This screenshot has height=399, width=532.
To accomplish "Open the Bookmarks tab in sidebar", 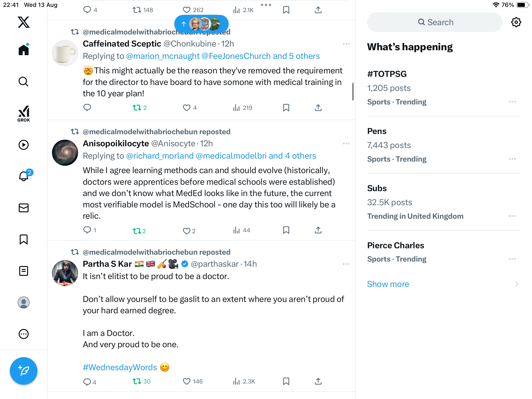I will (24, 239).
